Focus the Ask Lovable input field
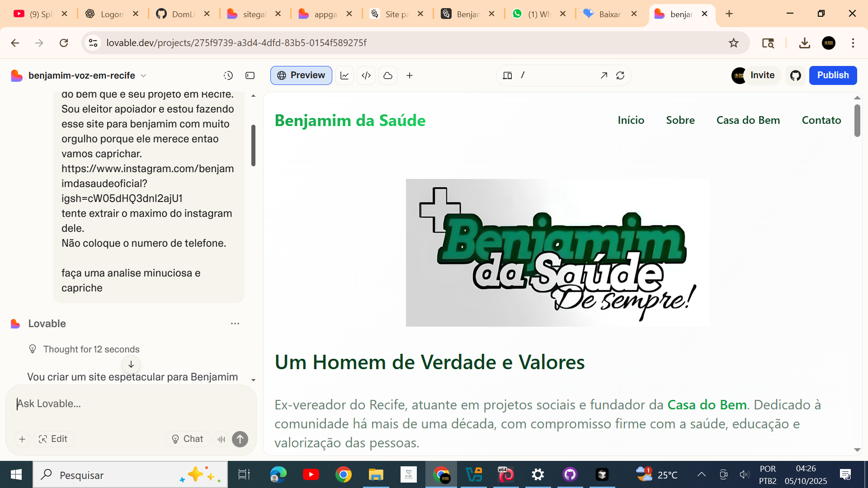868x488 pixels. (x=131, y=404)
